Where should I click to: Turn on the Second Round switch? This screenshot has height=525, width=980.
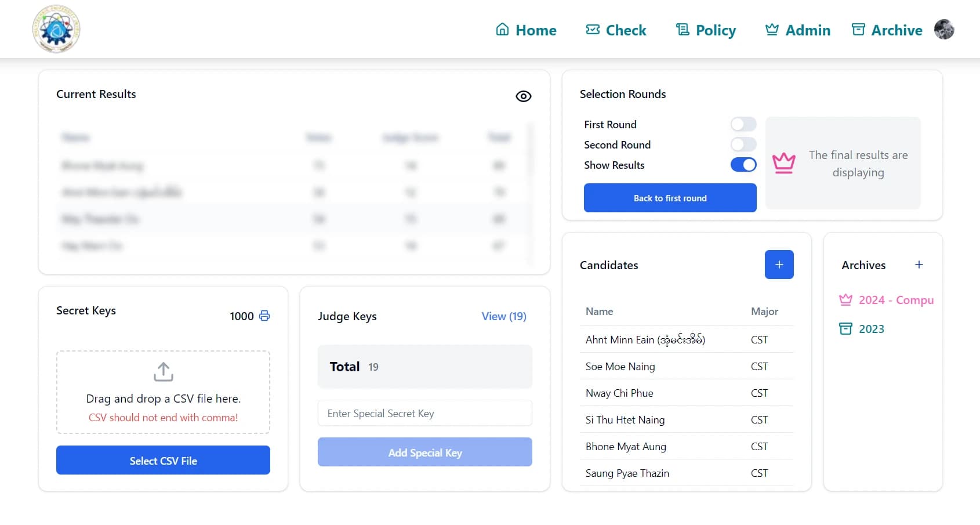[x=743, y=144]
